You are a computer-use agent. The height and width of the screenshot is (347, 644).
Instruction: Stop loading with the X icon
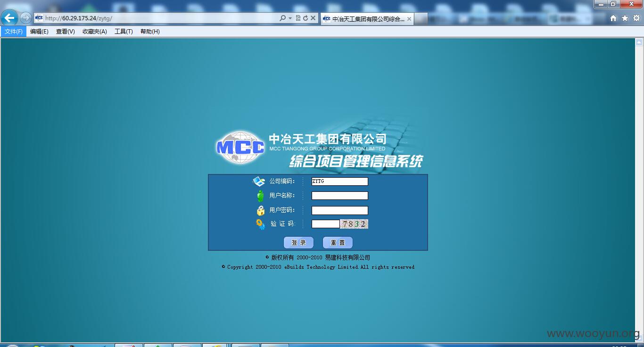tap(313, 18)
